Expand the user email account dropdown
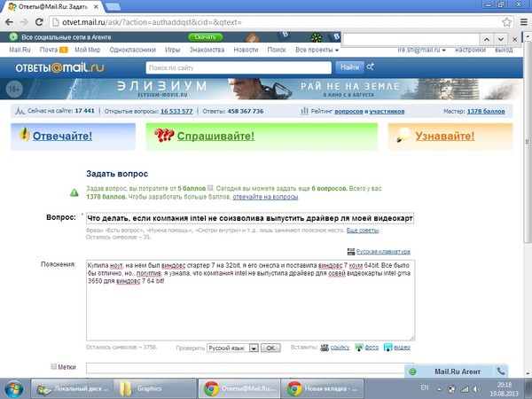Screen dimensions: 532x399 point(421,50)
